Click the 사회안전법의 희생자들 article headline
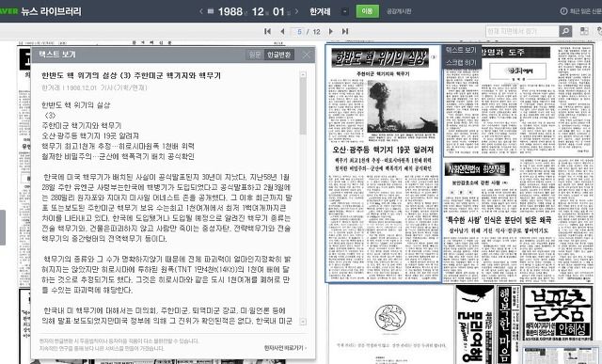The width and height of the screenshot is (602, 364). pos(477,168)
